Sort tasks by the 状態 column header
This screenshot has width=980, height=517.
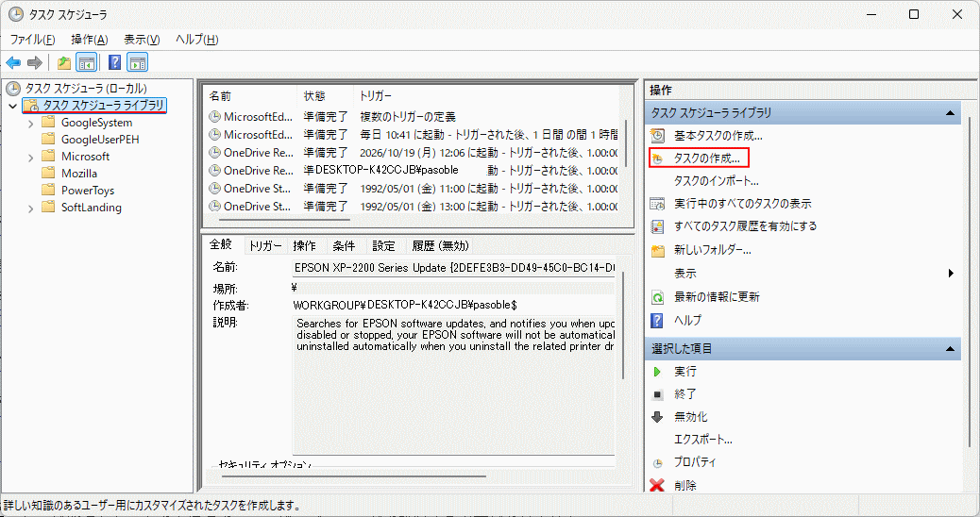pos(325,96)
